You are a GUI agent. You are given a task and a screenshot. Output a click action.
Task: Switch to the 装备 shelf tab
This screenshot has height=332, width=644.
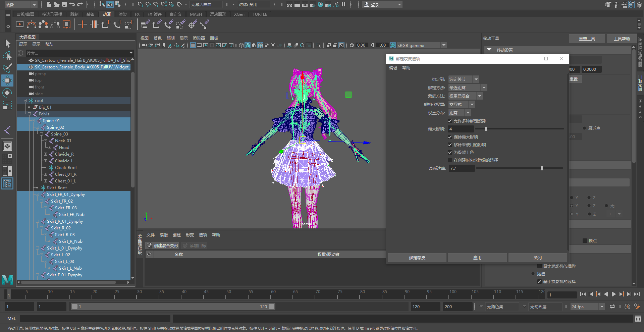tap(90, 14)
